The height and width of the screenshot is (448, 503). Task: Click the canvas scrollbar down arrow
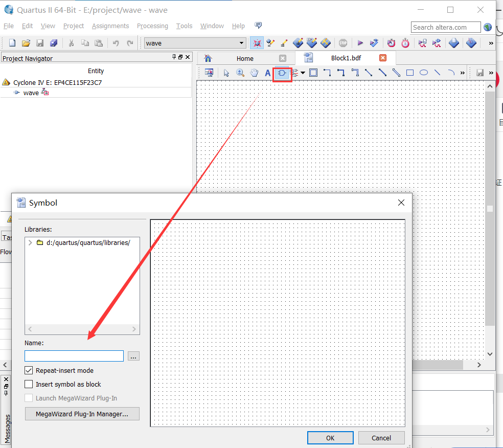490,354
